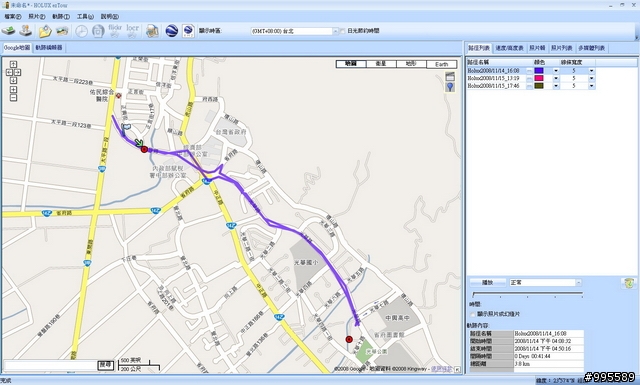Click the locr upload icon
The image size is (640, 385).
point(132,31)
